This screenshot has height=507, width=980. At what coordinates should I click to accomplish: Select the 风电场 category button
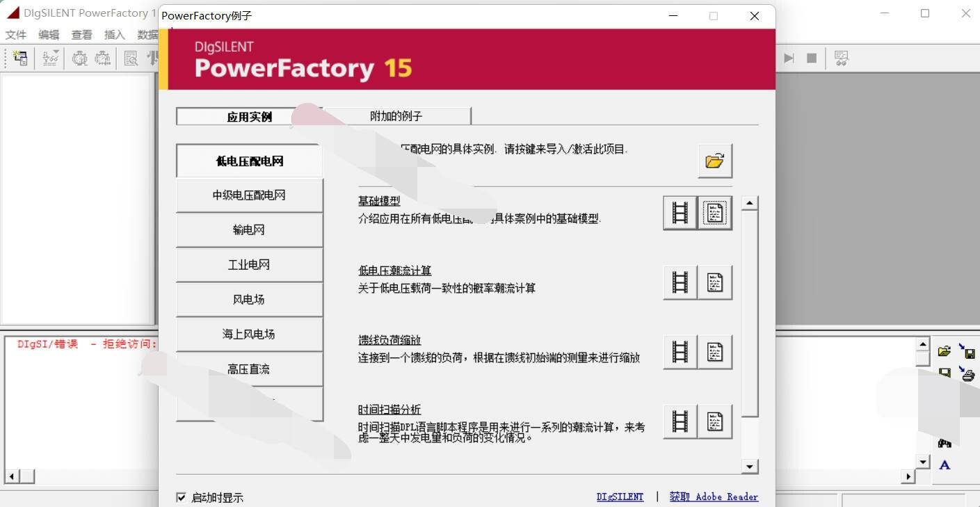tap(250, 300)
